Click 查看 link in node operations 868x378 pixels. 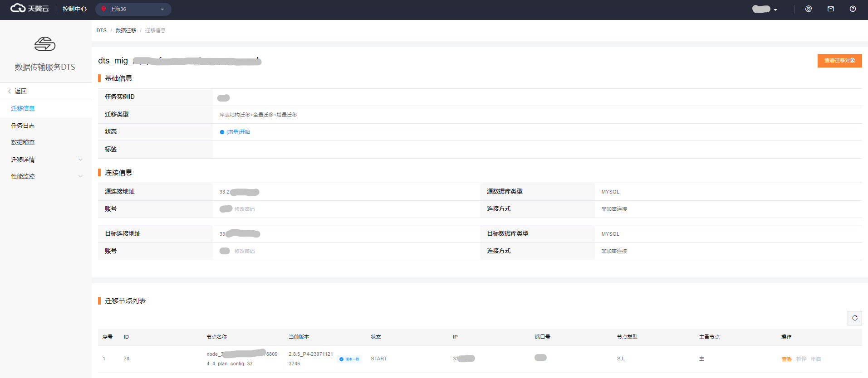pos(786,359)
